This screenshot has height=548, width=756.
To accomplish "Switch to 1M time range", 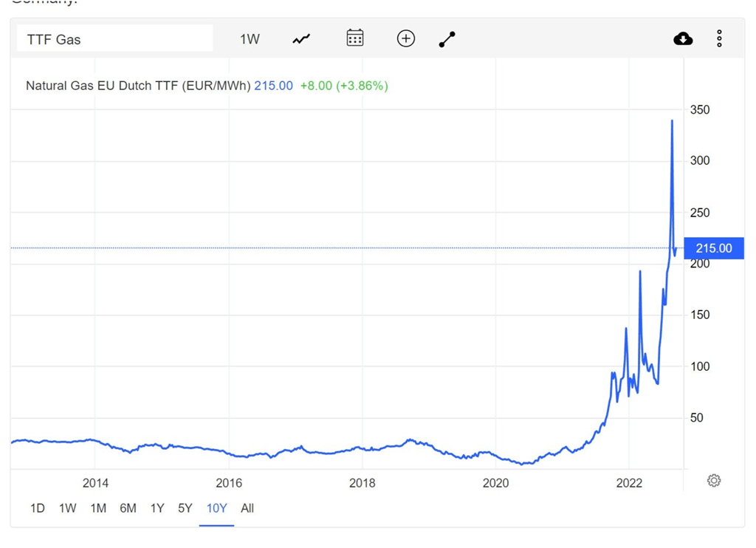I will click(x=98, y=508).
